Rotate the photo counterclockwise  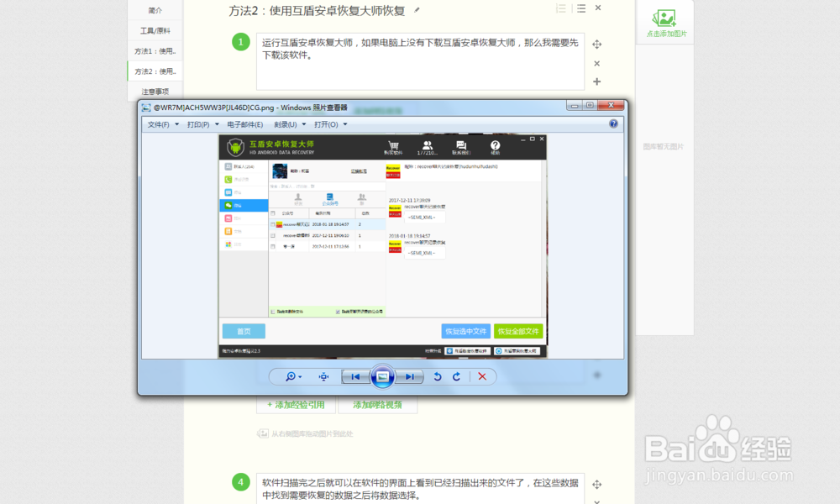[436, 376]
